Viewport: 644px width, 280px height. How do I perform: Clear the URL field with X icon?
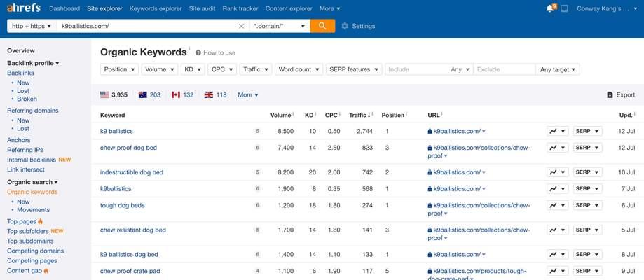pyautogui.click(x=242, y=26)
